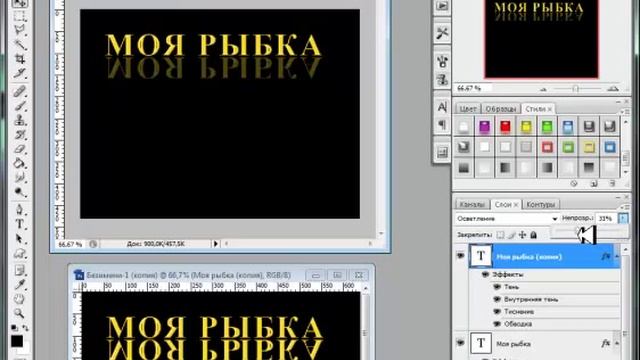This screenshot has height=360, width=640.
Task: Toggle the Тень effect visibility
Action: (497, 287)
